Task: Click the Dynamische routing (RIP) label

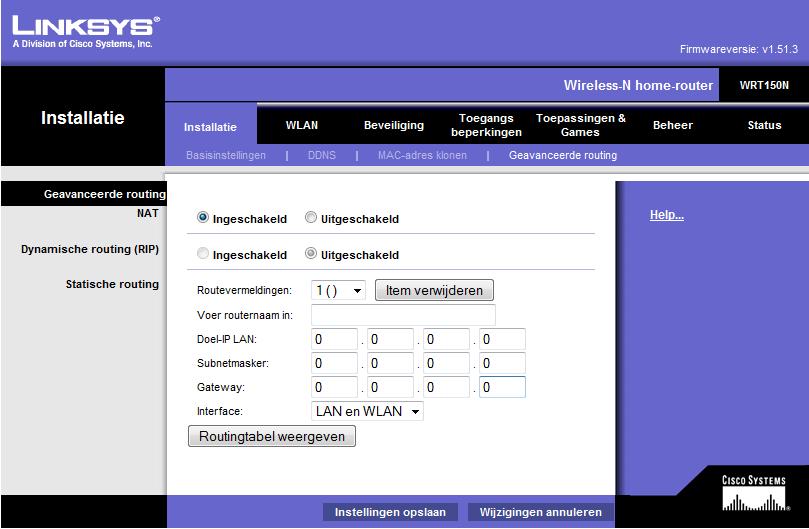Action: pos(90,249)
